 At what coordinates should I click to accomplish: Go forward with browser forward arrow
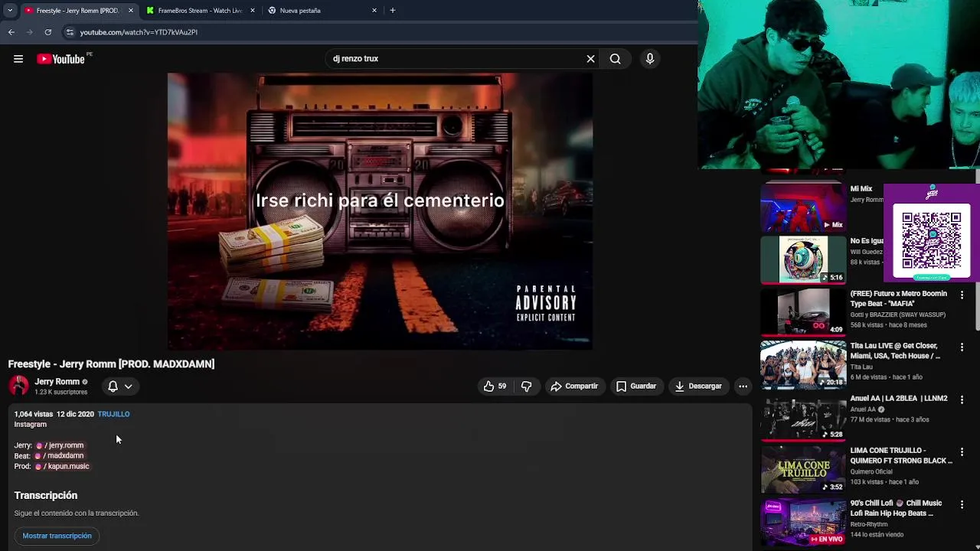click(x=30, y=32)
